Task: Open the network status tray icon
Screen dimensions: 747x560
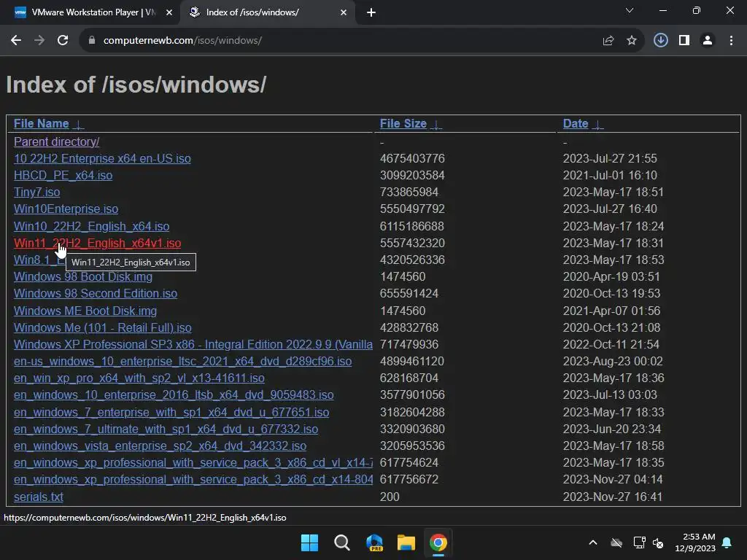Action: (x=639, y=542)
